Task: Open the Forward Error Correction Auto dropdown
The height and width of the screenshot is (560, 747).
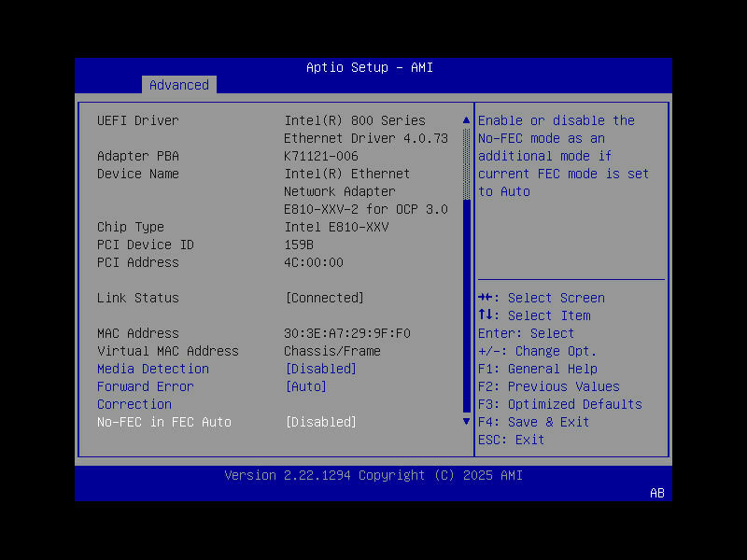Action: pyautogui.click(x=306, y=385)
